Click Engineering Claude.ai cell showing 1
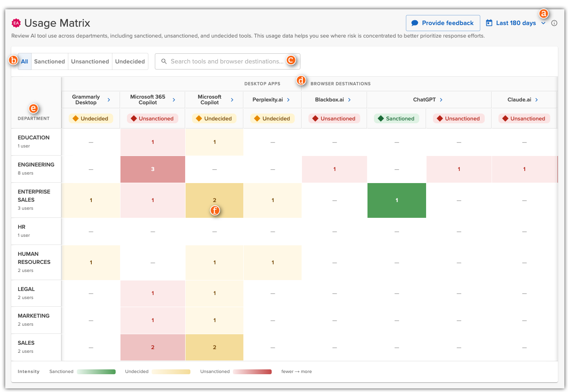 pos(524,169)
